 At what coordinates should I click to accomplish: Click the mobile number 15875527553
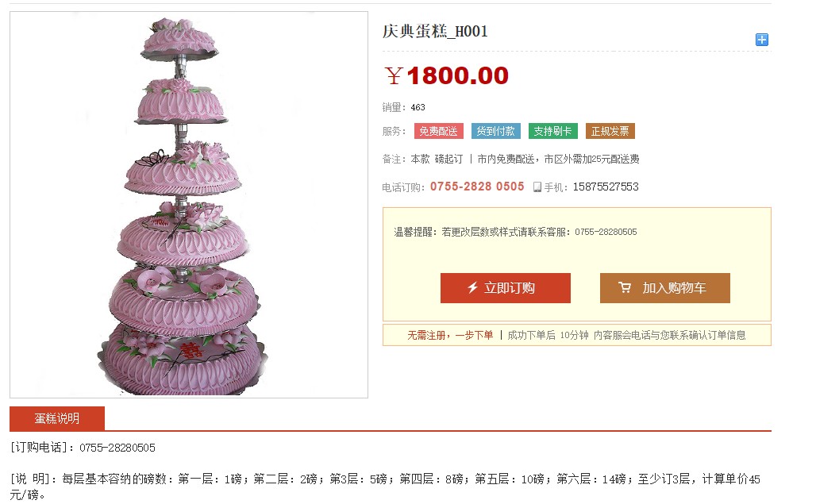pos(606,187)
